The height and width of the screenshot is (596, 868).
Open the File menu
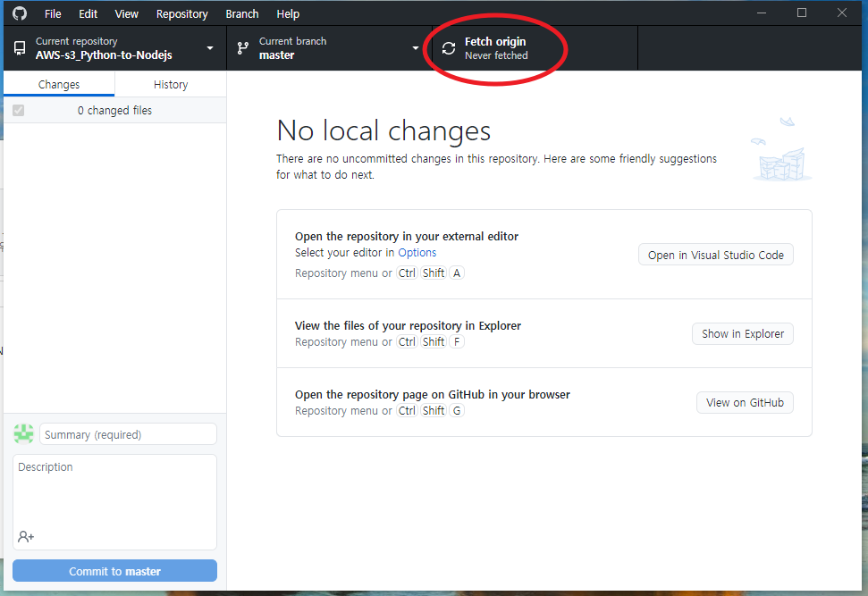point(53,13)
